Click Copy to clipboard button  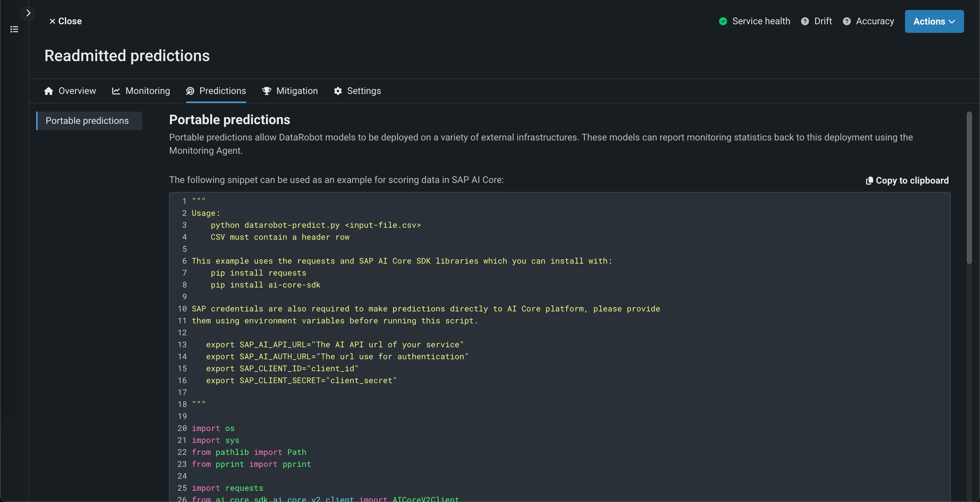click(912, 180)
